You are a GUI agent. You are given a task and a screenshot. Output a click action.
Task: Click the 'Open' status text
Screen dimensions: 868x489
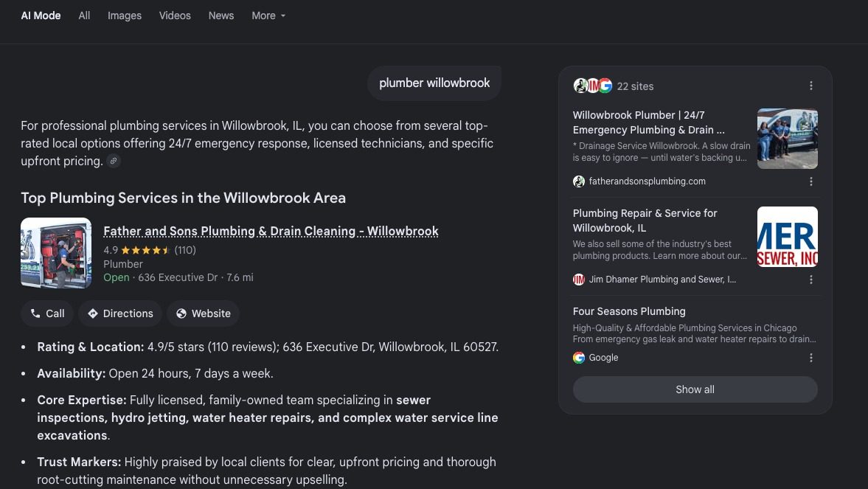(x=117, y=277)
